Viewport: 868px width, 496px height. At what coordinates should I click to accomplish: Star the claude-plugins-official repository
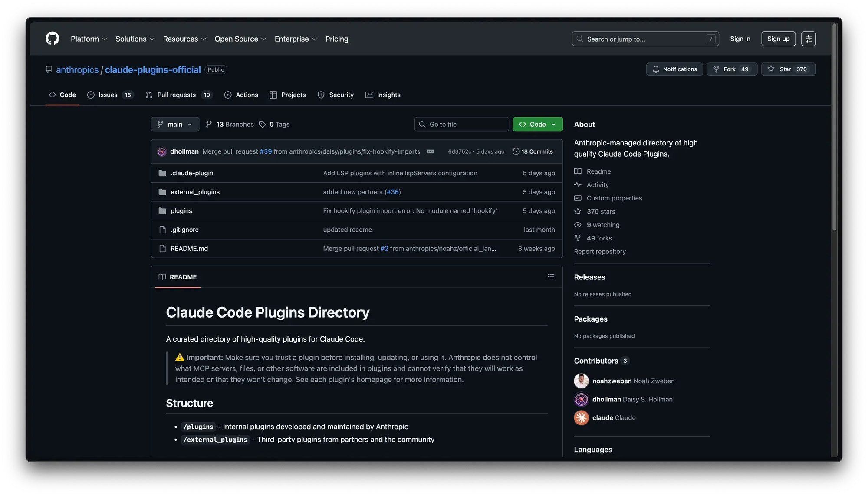[788, 69]
